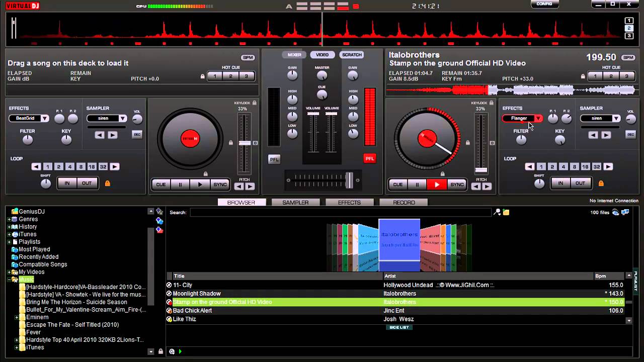Open right sampler siren dropdown
Image resolution: width=644 pixels, height=362 pixels.
click(616, 119)
